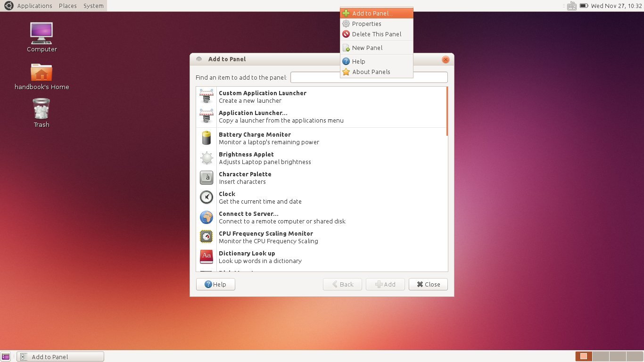Open the Applications menu
This screenshot has height=362, width=644.
(x=34, y=6)
